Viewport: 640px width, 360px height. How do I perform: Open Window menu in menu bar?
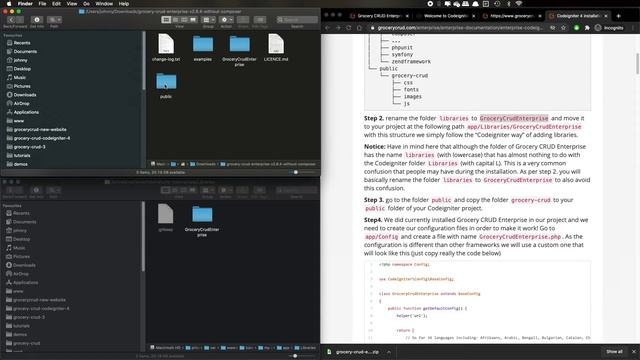coord(104,4)
